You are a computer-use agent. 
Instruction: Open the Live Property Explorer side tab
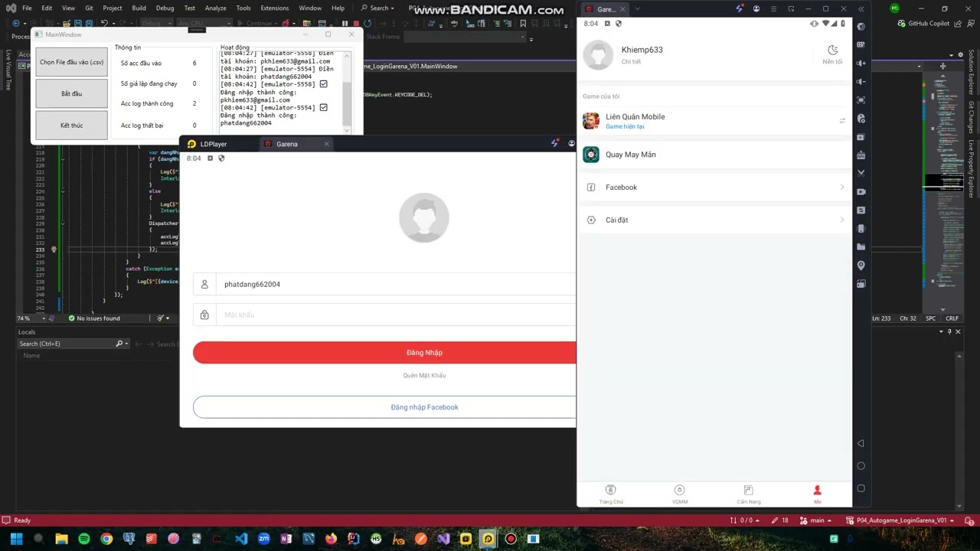972,168
